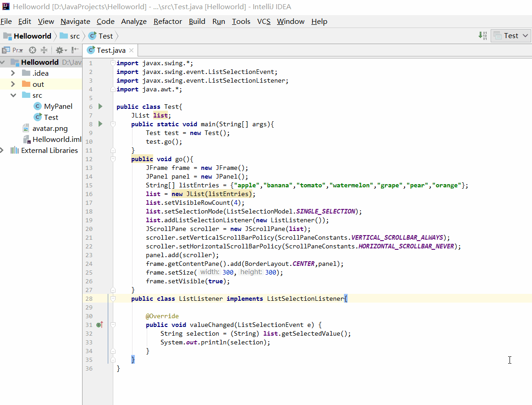Open the VCS menu
The width and height of the screenshot is (532, 405).
click(x=264, y=22)
